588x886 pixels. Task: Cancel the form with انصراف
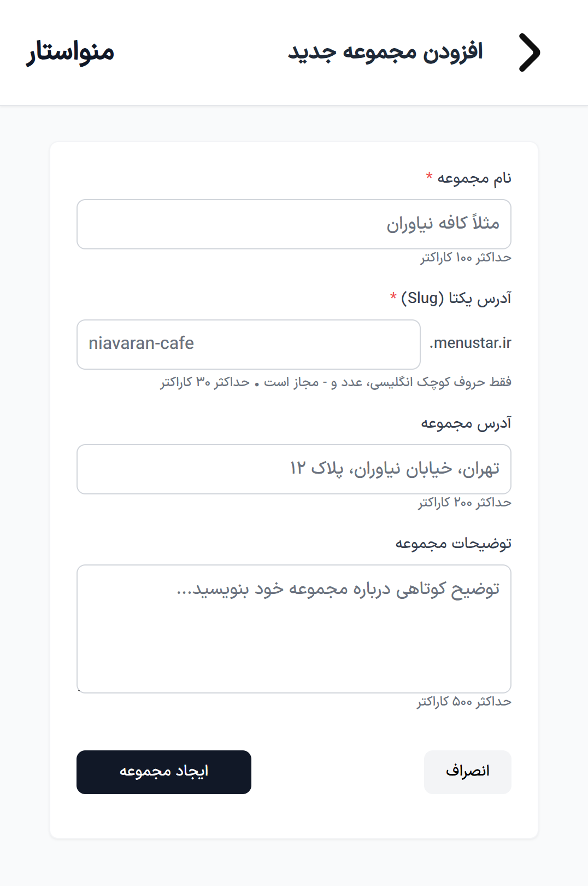click(467, 772)
